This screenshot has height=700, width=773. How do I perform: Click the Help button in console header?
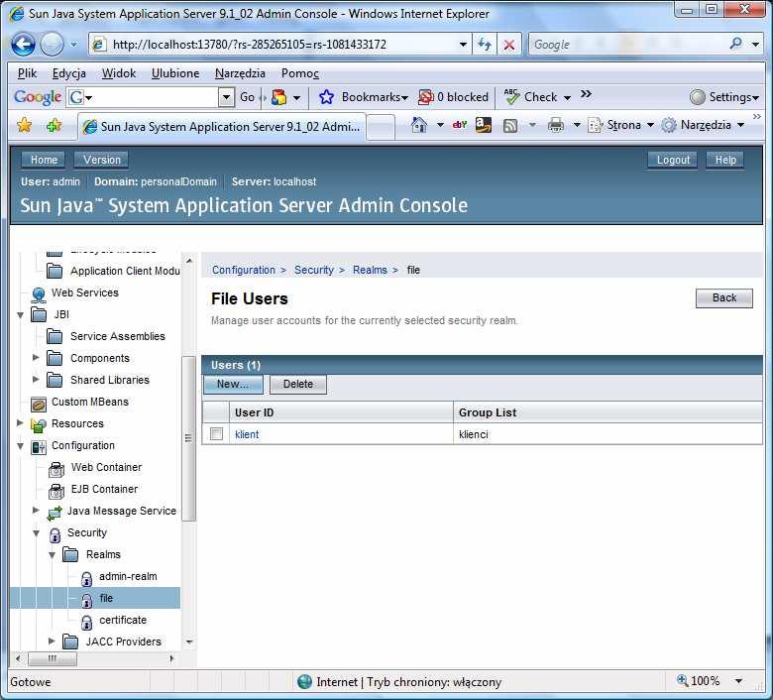pos(725,160)
